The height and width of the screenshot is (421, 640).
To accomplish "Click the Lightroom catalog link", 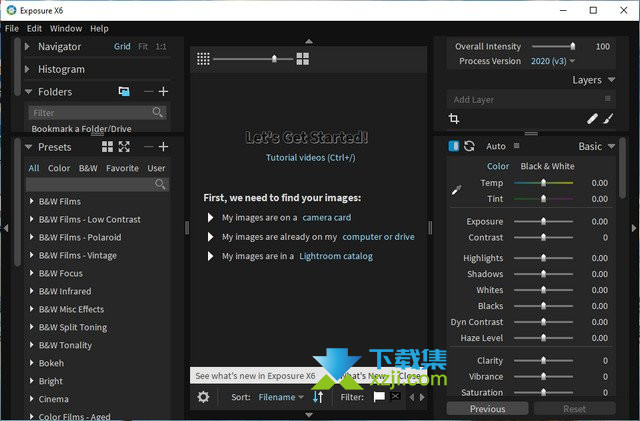I will click(x=336, y=256).
